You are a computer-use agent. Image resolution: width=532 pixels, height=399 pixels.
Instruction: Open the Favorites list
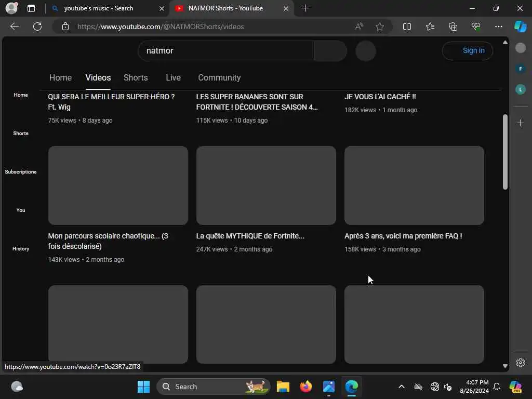coord(430,26)
